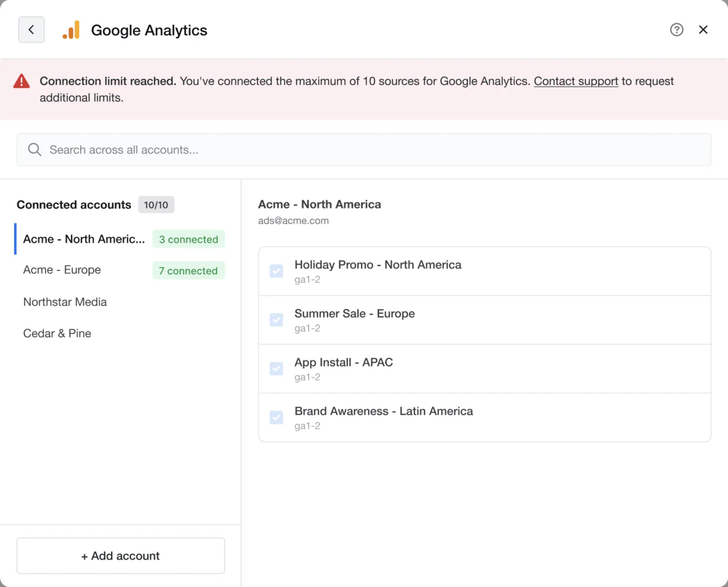Viewport: 728px width, 587px height.
Task: Toggle App Install - APAC checkbox
Action: coord(276,368)
